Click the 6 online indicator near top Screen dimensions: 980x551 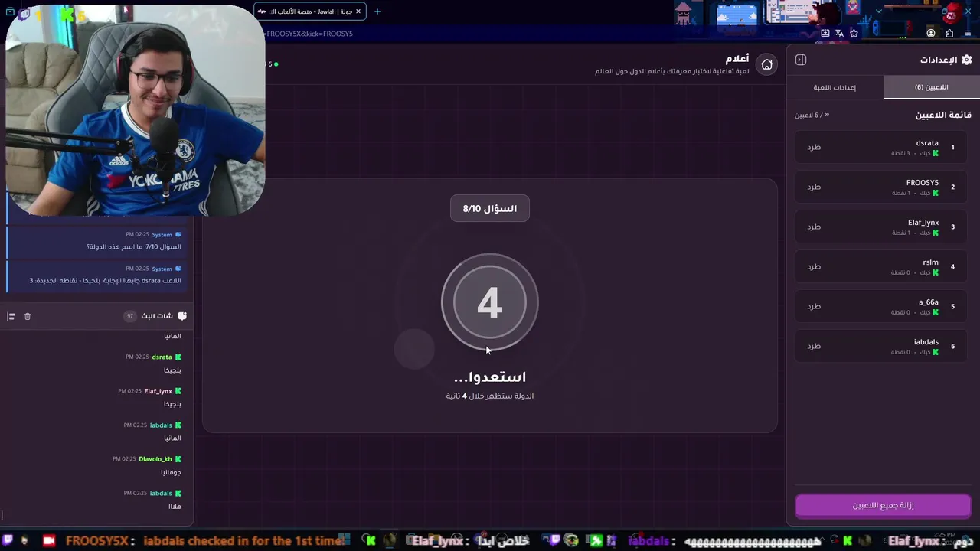point(272,64)
